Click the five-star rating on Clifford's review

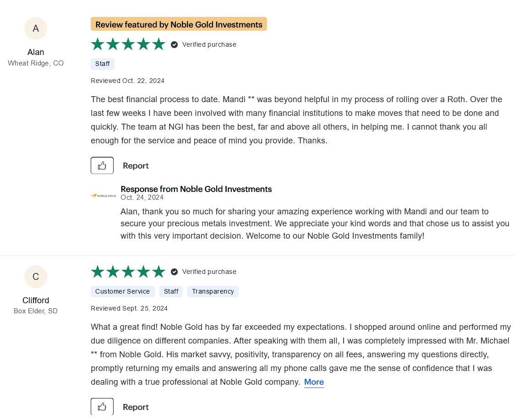pyautogui.click(x=128, y=272)
